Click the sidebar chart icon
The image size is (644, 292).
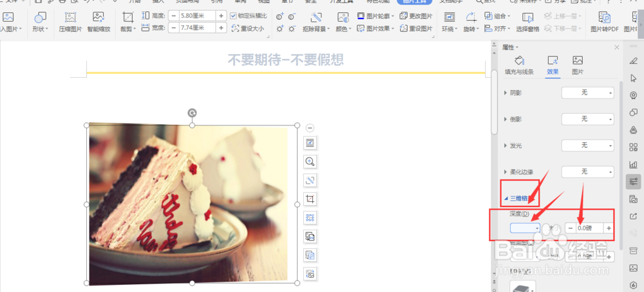[x=633, y=165]
